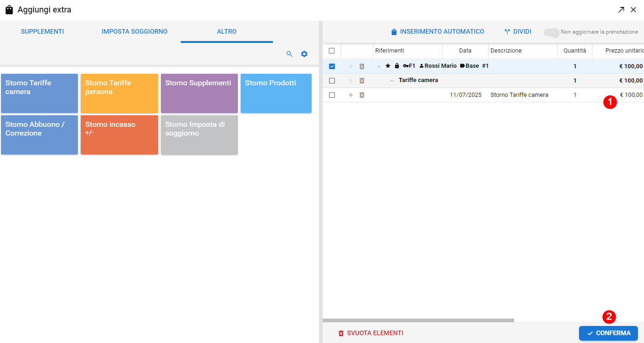Screen dimensions: 644x343
Task: Collapse the Rossi Mario reservation row
Action: coord(379,66)
